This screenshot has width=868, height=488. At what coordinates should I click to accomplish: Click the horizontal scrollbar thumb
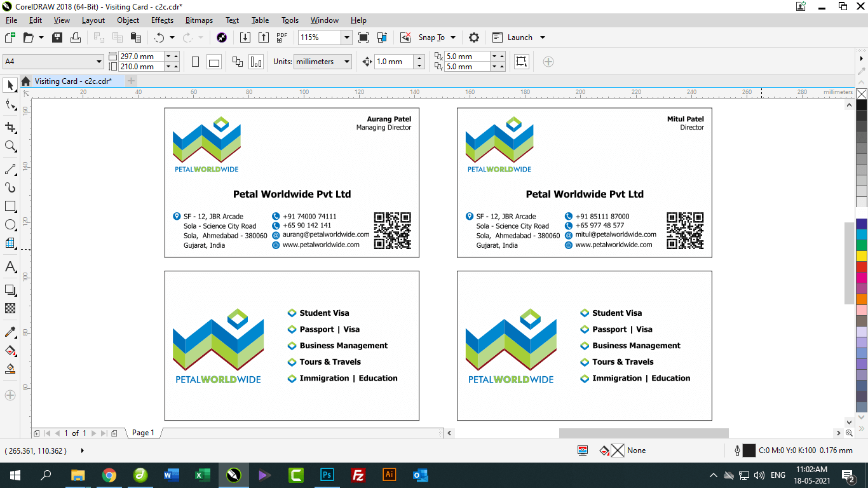click(644, 433)
